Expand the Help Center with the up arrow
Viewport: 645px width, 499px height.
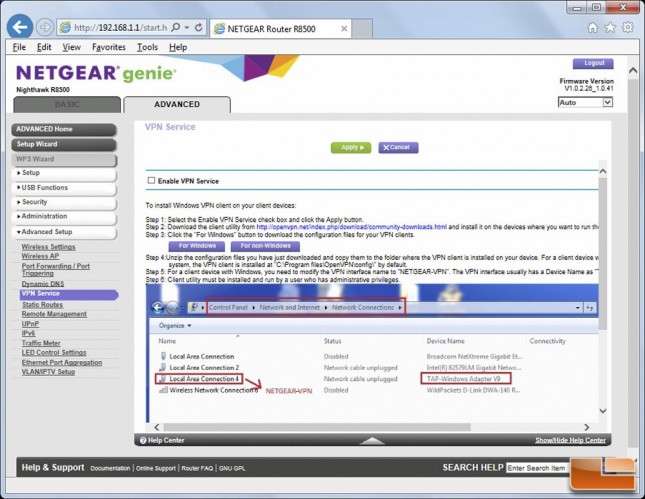point(372,441)
